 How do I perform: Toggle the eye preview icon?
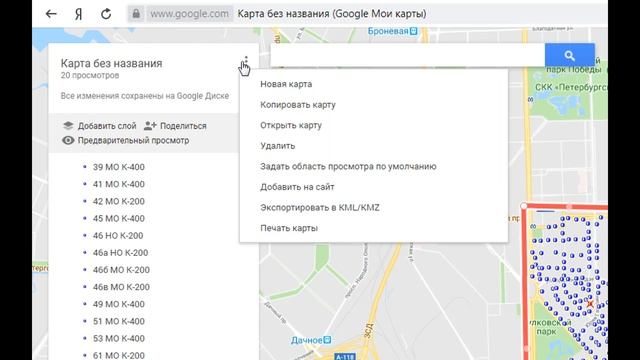coord(68,140)
